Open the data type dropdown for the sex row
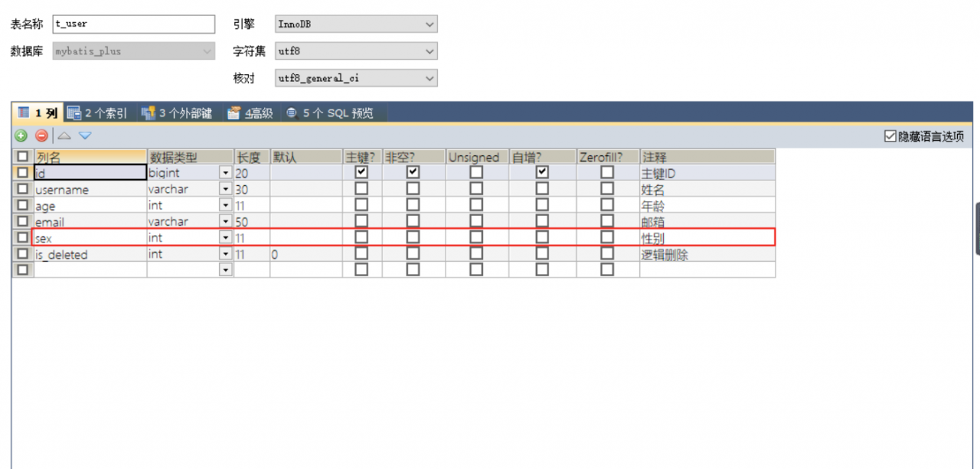 click(226, 238)
